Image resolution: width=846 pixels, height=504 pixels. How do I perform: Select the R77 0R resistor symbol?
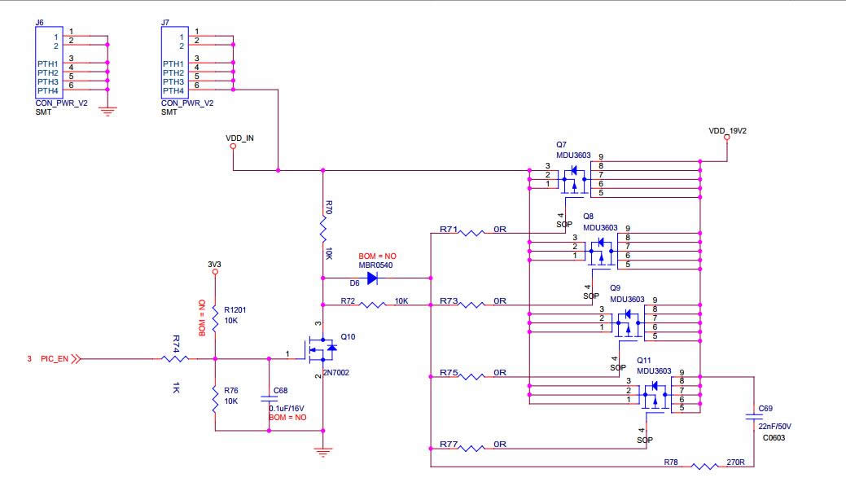[472, 447]
